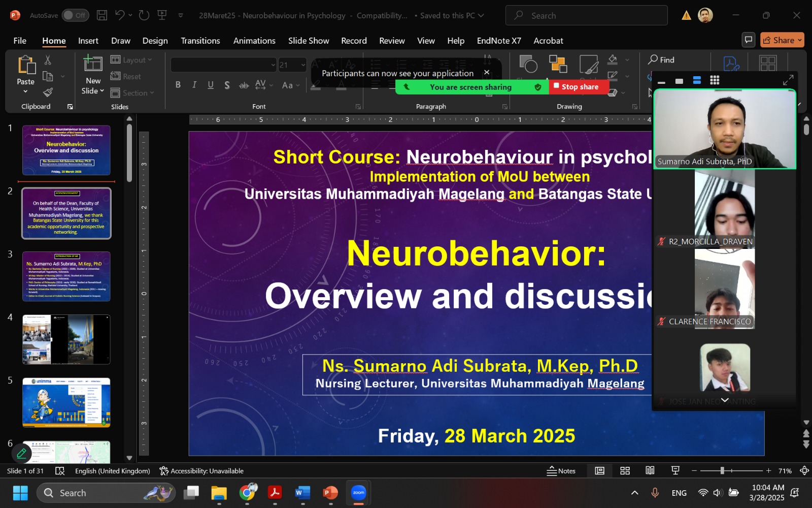
Task: Show hidden system tray icons chevron
Action: coord(634,492)
